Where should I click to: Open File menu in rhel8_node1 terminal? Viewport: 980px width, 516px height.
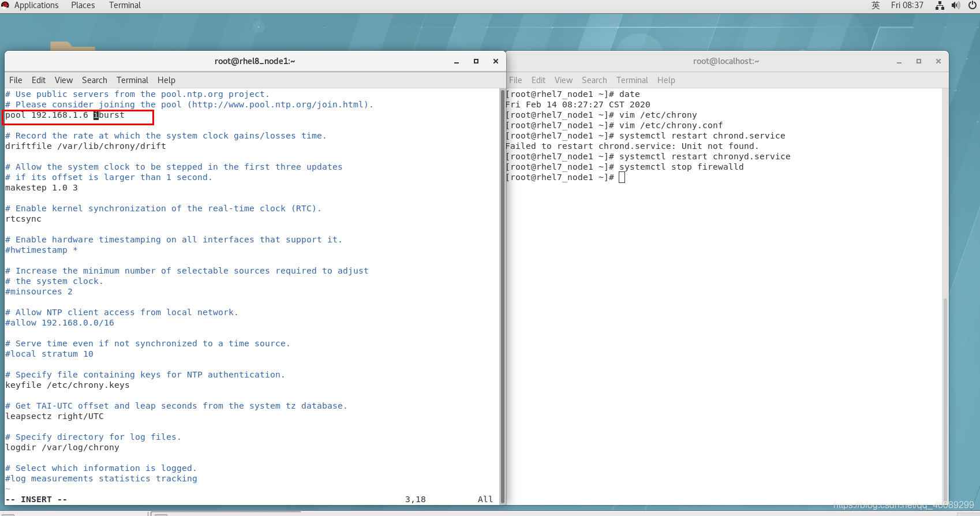click(16, 80)
